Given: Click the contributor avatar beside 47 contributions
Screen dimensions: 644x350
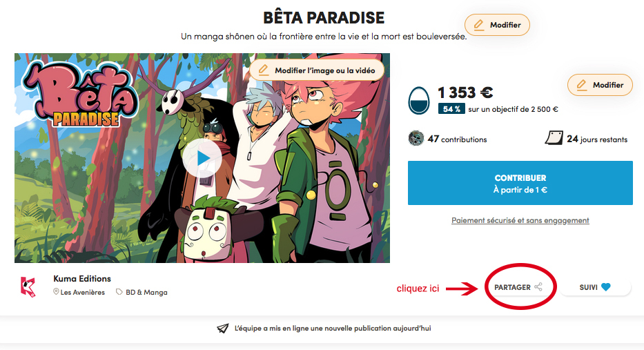Looking at the screenshot, I should 416,139.
